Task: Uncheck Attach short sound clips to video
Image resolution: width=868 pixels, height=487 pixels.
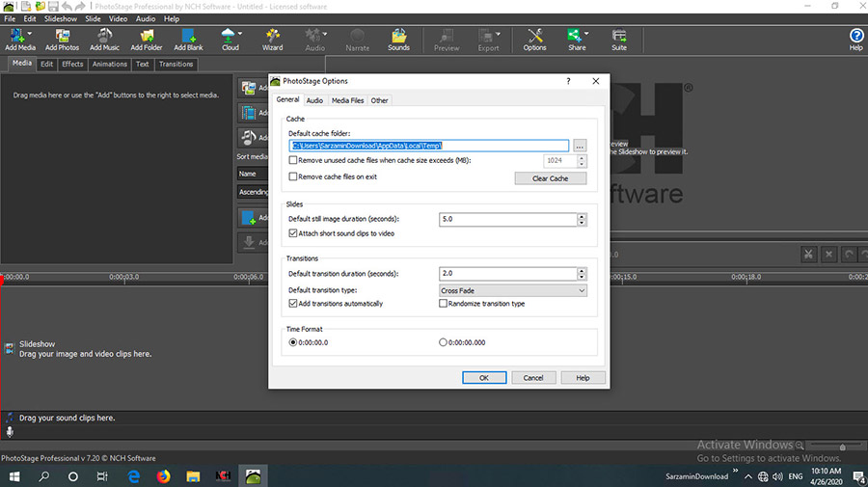Action: coord(293,233)
